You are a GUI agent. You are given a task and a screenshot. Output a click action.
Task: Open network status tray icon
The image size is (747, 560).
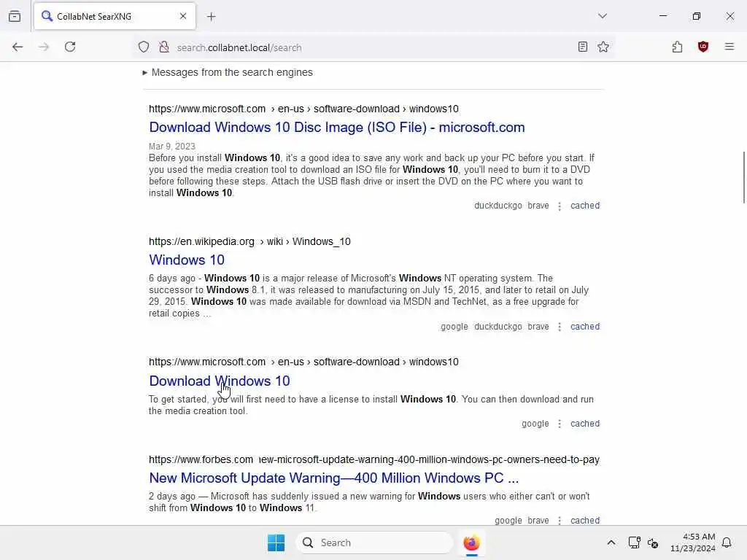coord(634,542)
